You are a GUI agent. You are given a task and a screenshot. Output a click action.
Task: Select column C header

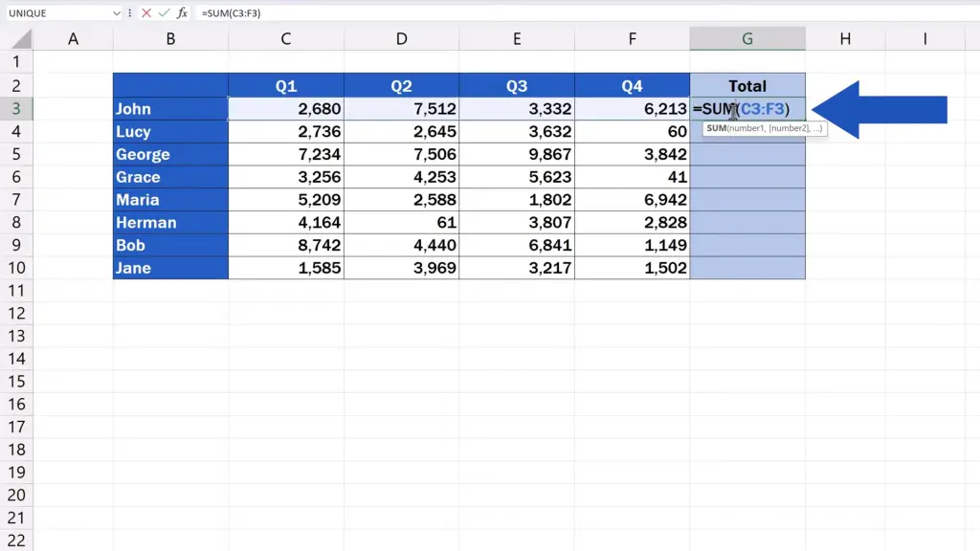point(286,38)
